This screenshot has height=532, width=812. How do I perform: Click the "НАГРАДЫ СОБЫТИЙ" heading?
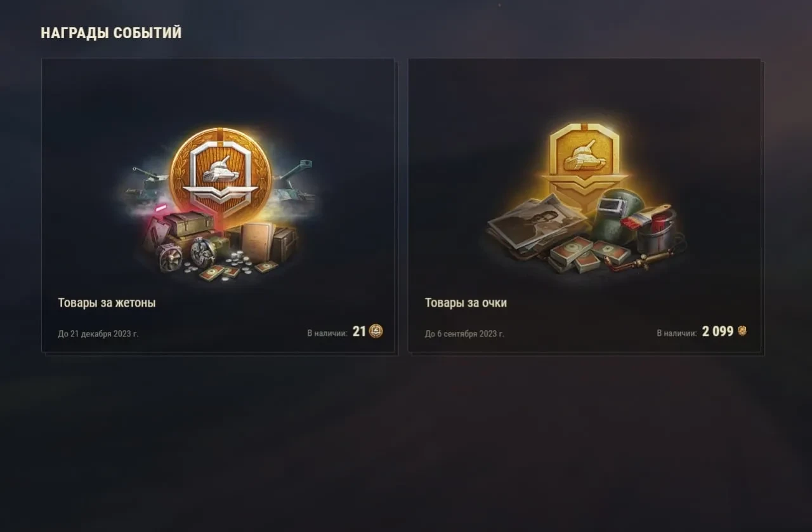(x=111, y=33)
